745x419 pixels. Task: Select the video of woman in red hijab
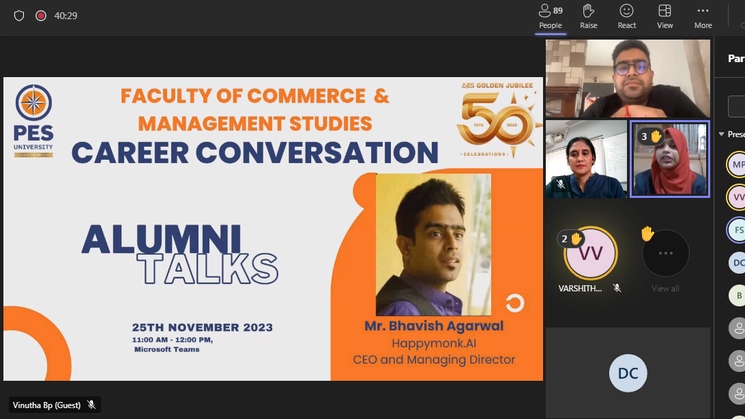tap(670, 160)
